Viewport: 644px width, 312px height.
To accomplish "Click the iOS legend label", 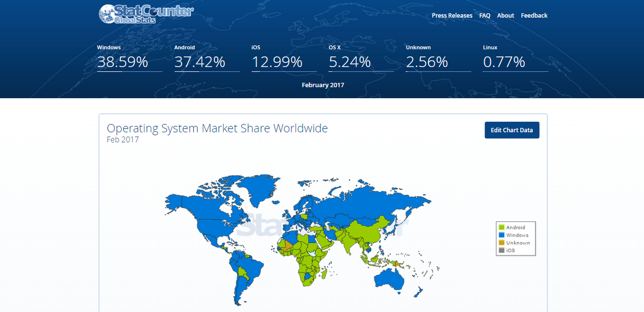I will (511, 250).
